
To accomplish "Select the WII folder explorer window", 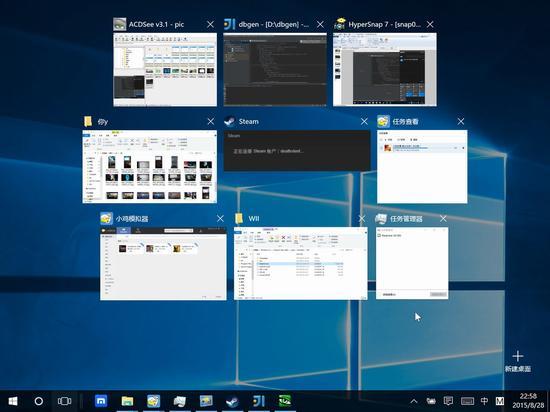I will coord(301,263).
